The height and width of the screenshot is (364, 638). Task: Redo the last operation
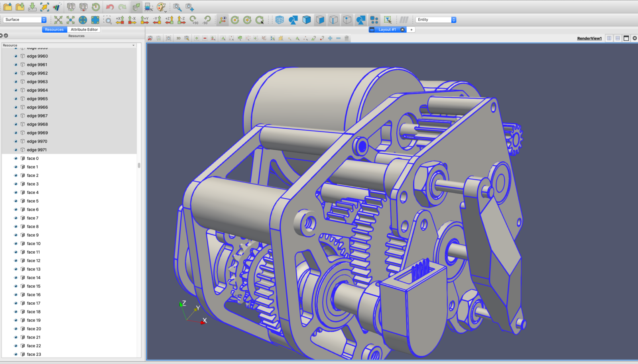pyautogui.click(x=122, y=7)
